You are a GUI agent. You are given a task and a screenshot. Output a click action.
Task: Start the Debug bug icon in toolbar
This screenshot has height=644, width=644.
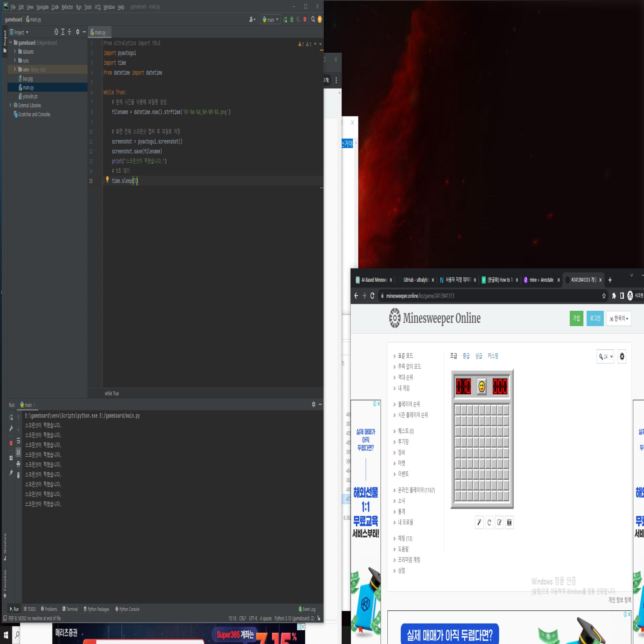292,20
